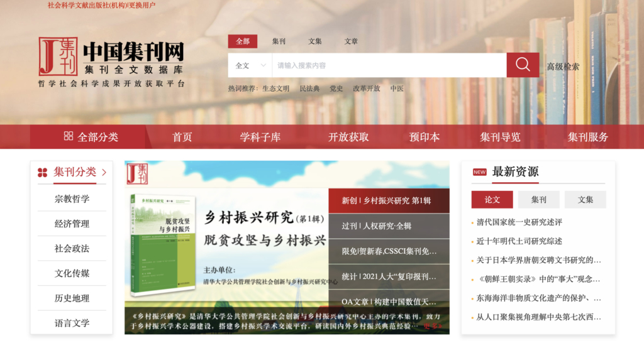Screen dimensions: 644x341
Task: Click the 集刊 logo on the banner
Action: 137,174
